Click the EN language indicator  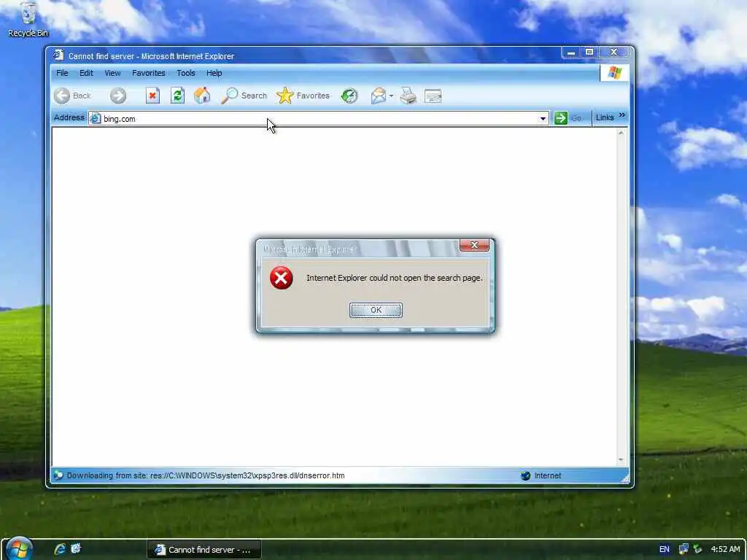tap(664, 549)
